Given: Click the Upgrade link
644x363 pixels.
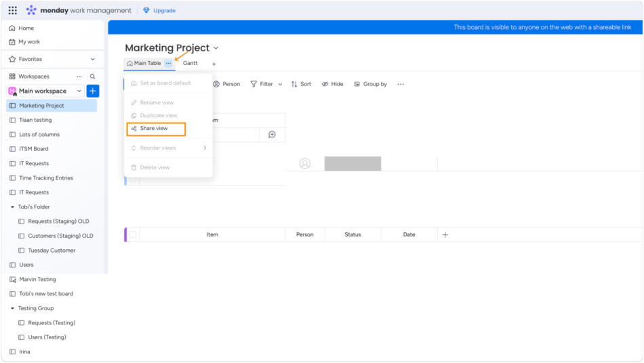Looking at the screenshot, I should click(164, 11).
